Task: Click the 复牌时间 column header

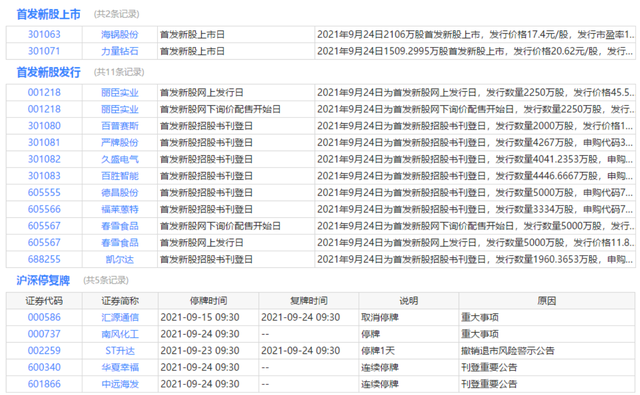Action: pyautogui.click(x=309, y=301)
